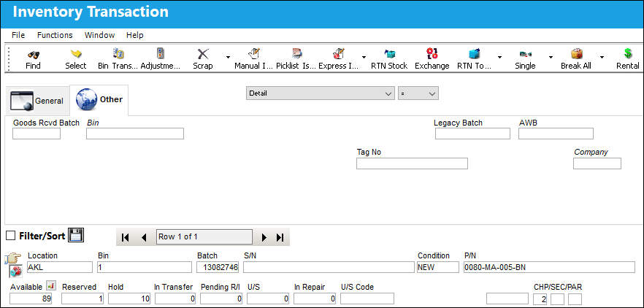Click the P/N field 0080-MA-005-BN

point(549,267)
